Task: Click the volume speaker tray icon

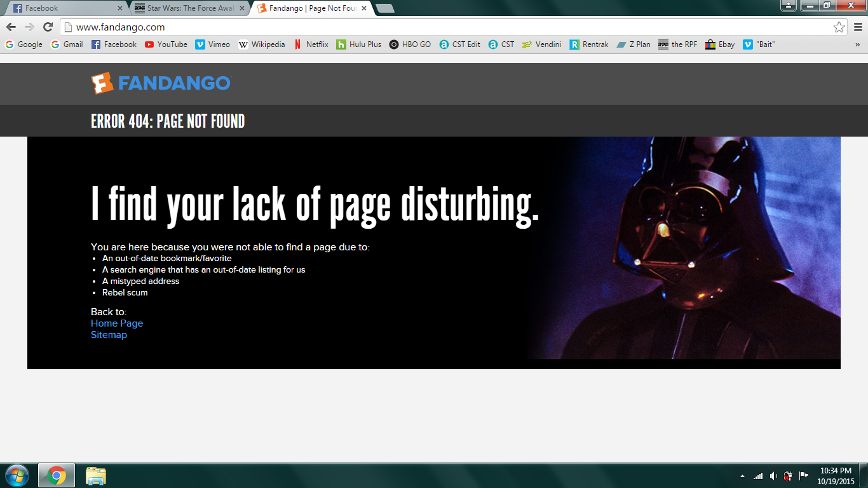Action: click(773, 476)
